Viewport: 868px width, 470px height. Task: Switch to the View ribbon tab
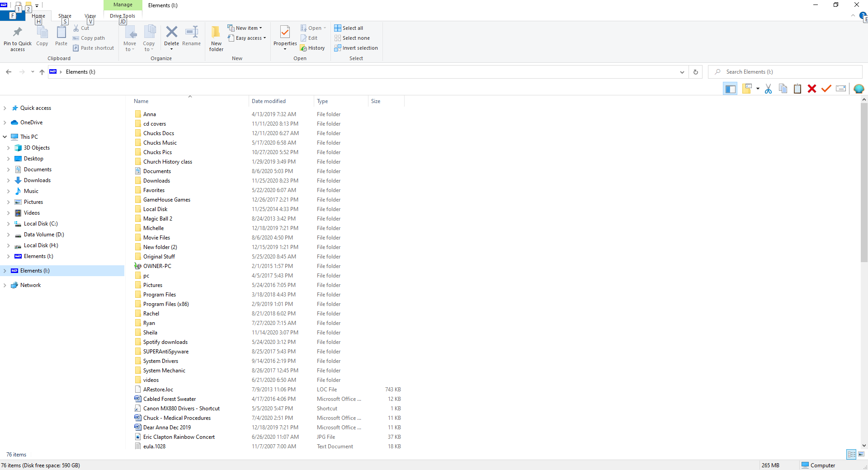(x=90, y=15)
